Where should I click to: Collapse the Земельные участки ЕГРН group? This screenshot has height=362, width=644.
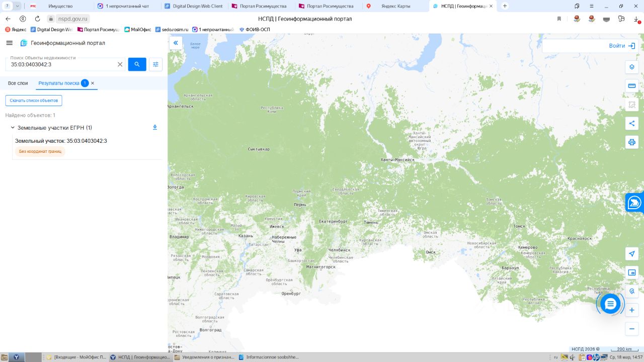13,128
